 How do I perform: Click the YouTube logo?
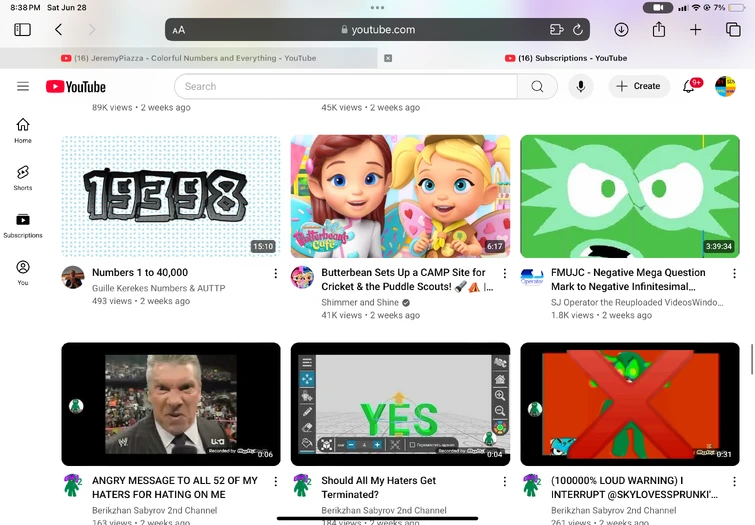[76, 87]
